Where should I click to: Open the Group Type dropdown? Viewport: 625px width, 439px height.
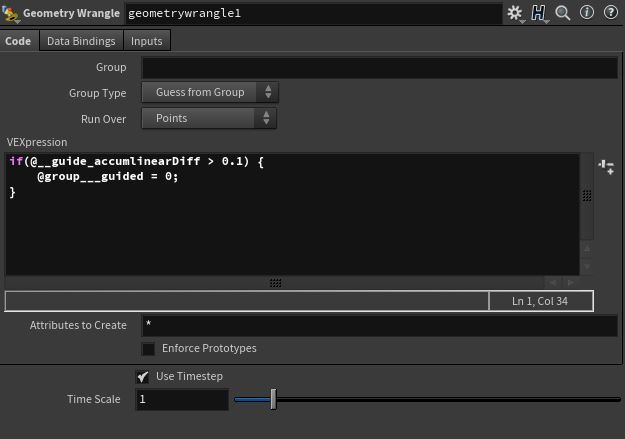click(x=210, y=93)
